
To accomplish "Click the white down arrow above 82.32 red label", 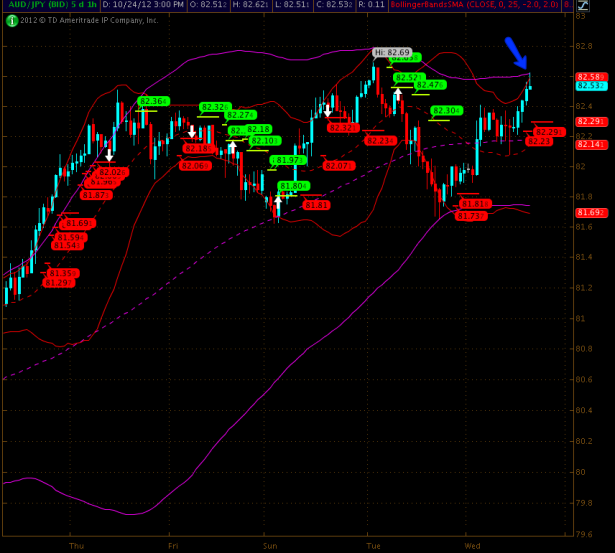I will click(327, 111).
